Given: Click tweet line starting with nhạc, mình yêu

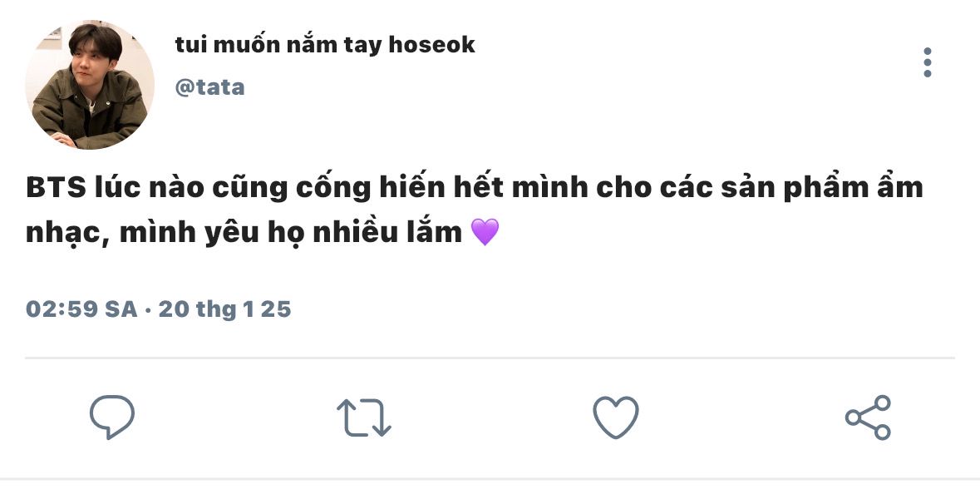Looking at the screenshot, I should (263, 233).
